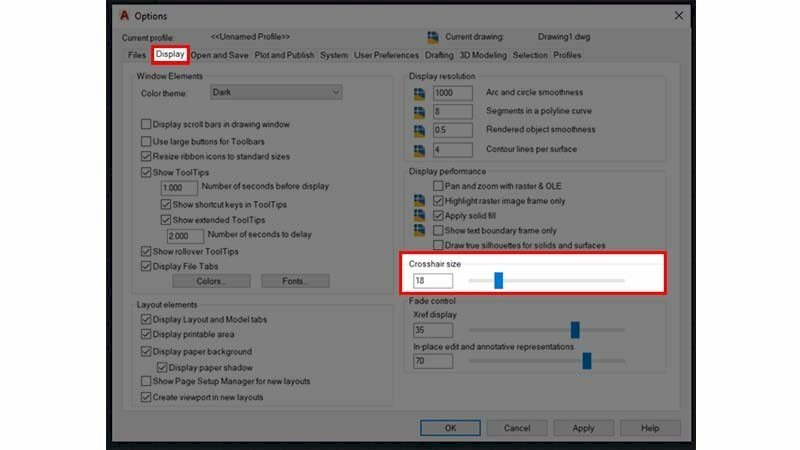
Task: Click the drawing icon beside Current drawing
Action: (432, 38)
